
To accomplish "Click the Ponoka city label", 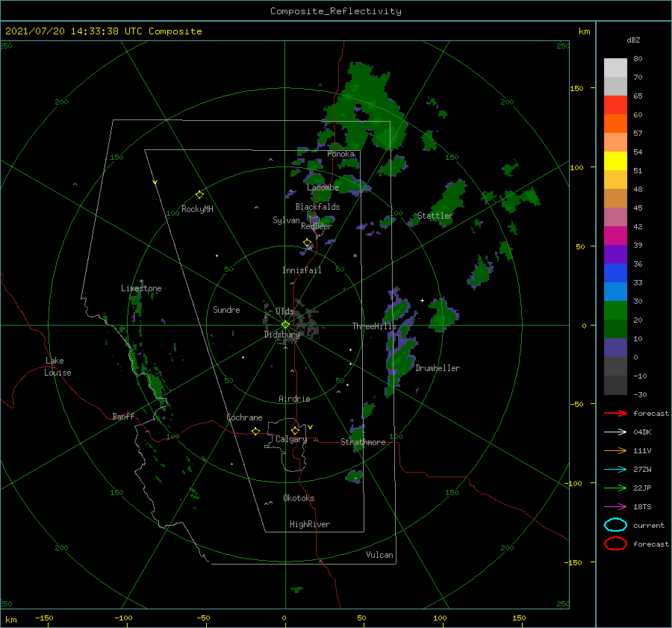I will coord(340,154).
